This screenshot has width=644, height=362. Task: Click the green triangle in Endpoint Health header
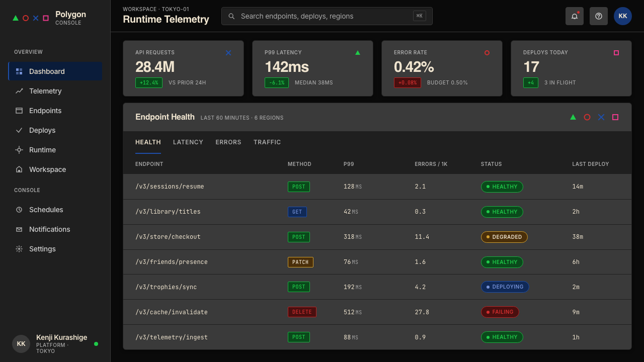coord(573,117)
